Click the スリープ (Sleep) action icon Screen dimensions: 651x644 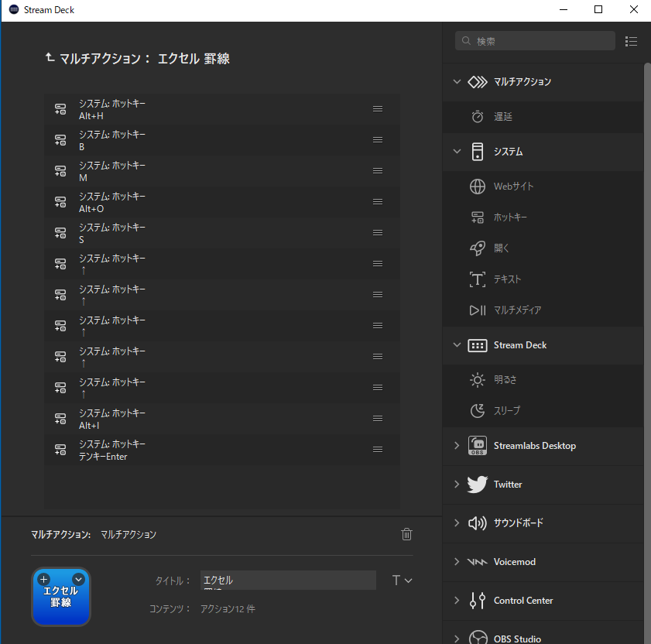coord(478,410)
